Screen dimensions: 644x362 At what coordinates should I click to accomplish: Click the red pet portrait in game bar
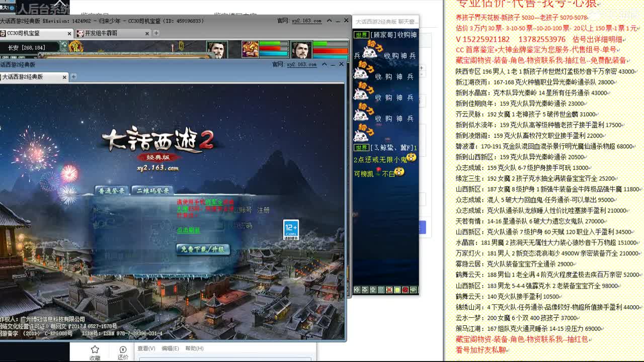pos(250,50)
